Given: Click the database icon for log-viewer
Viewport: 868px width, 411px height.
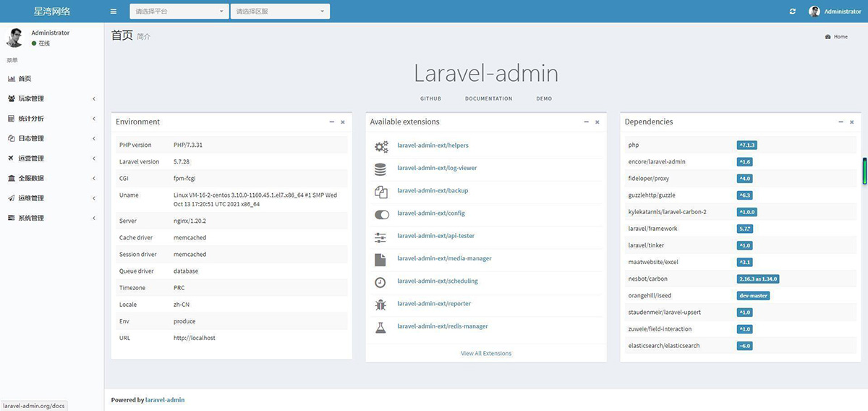Looking at the screenshot, I should (x=380, y=169).
